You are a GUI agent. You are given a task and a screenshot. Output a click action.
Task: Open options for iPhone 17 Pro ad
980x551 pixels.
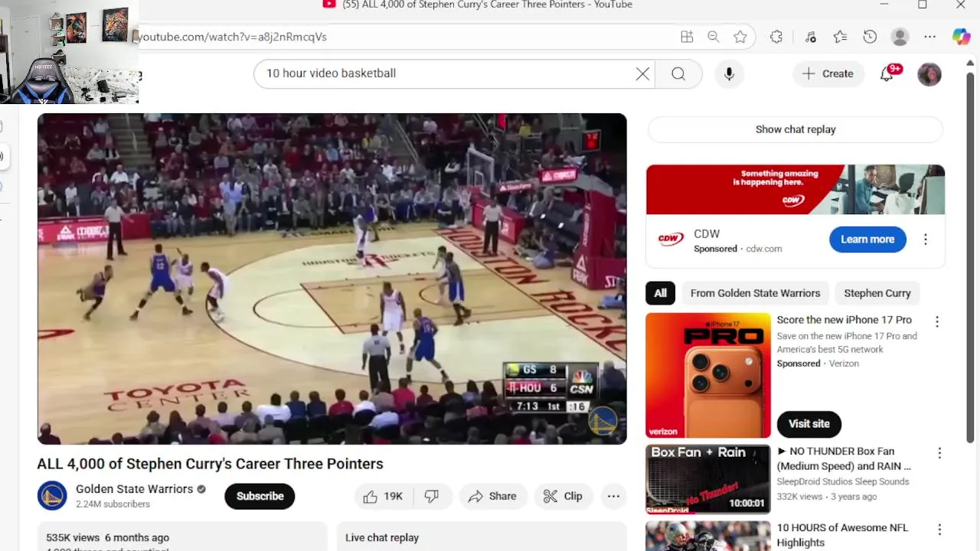coord(937,322)
